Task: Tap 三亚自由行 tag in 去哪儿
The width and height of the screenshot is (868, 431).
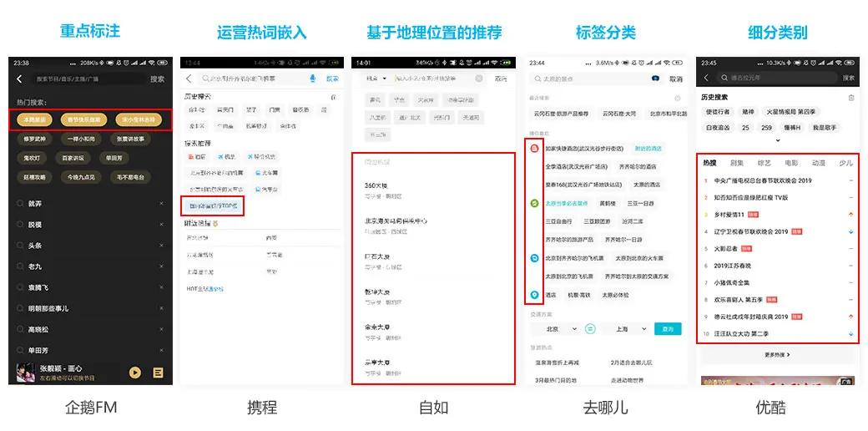Action: (558, 221)
